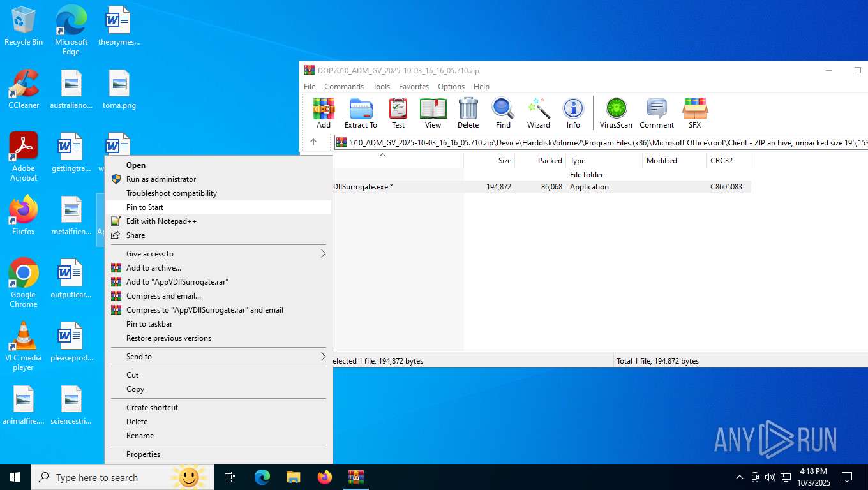
Task: Go up one folder level in WinRAR
Action: (313, 142)
